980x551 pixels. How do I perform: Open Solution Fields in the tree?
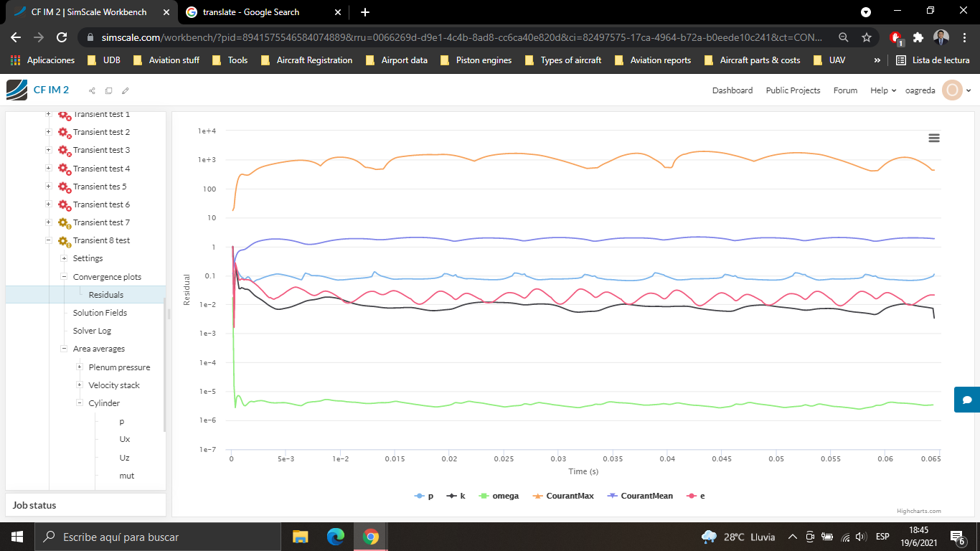tap(100, 313)
